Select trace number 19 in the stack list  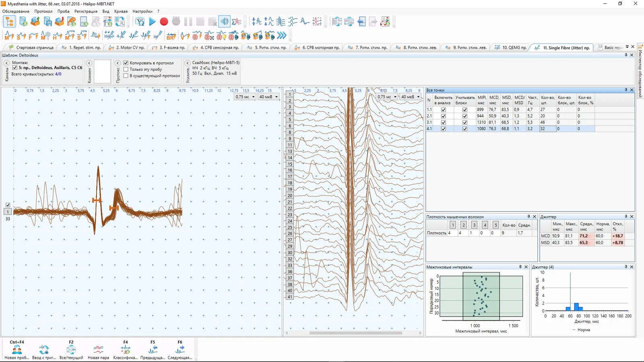(290, 189)
